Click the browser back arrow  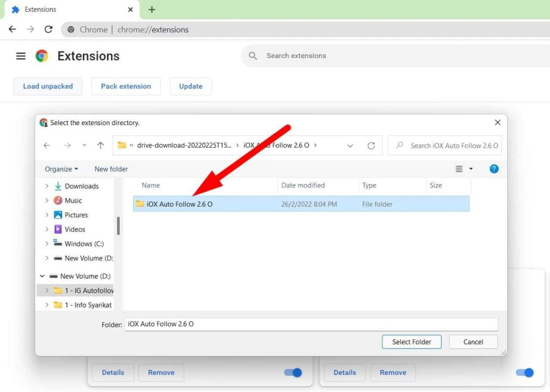(12, 30)
